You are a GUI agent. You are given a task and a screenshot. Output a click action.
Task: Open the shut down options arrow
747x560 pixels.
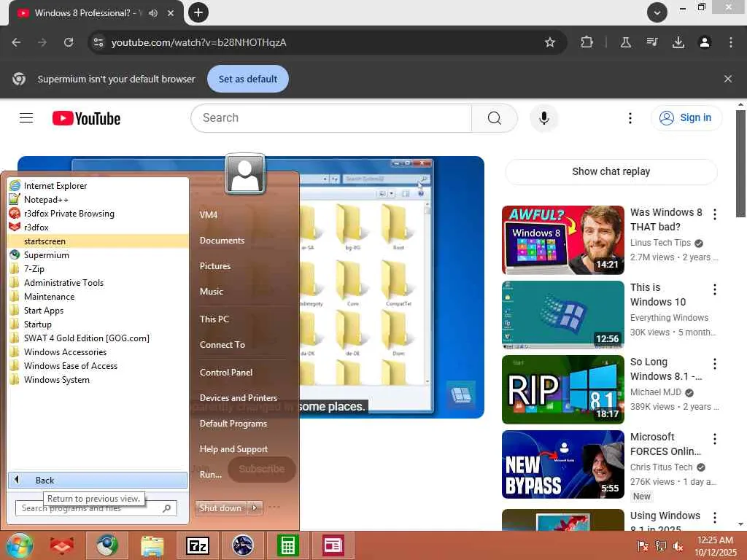[x=255, y=508]
